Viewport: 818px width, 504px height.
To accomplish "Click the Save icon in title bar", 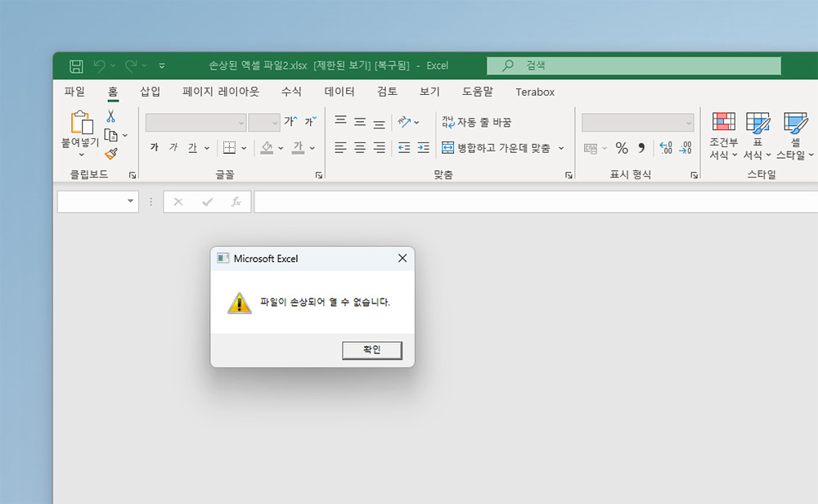I will pyautogui.click(x=76, y=65).
